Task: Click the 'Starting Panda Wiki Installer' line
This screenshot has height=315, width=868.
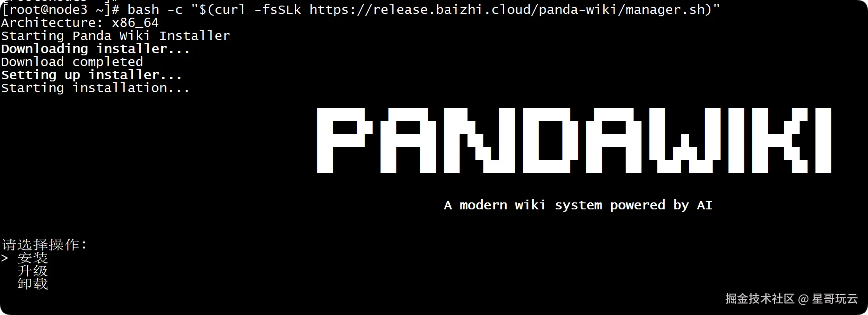Action: pyautogui.click(x=115, y=36)
